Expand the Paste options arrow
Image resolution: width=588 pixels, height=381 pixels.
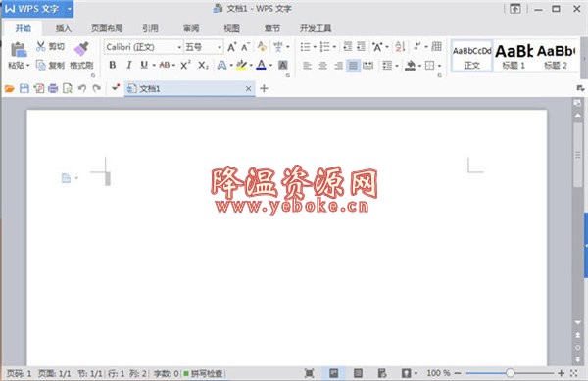27,66
